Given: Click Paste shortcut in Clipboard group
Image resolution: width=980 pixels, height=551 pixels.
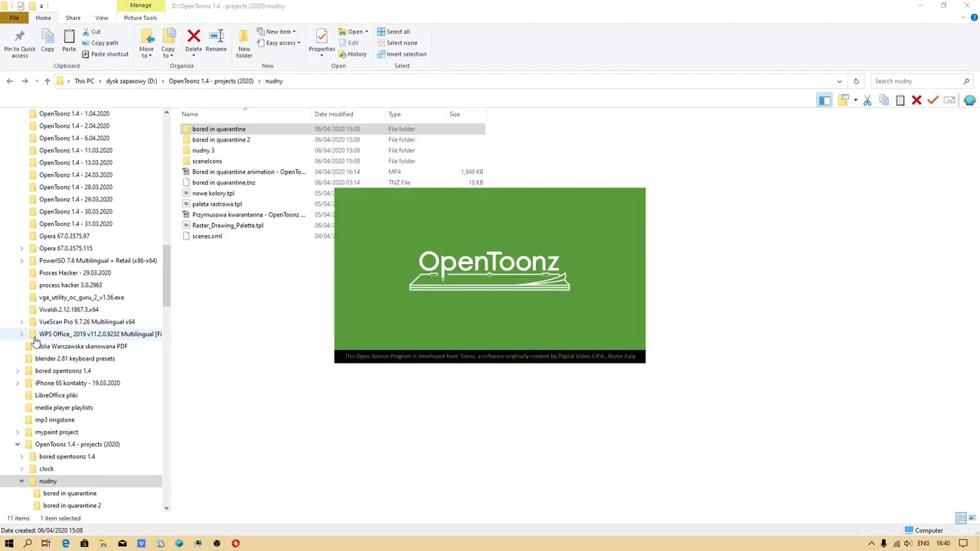Looking at the screenshot, I should click(105, 54).
